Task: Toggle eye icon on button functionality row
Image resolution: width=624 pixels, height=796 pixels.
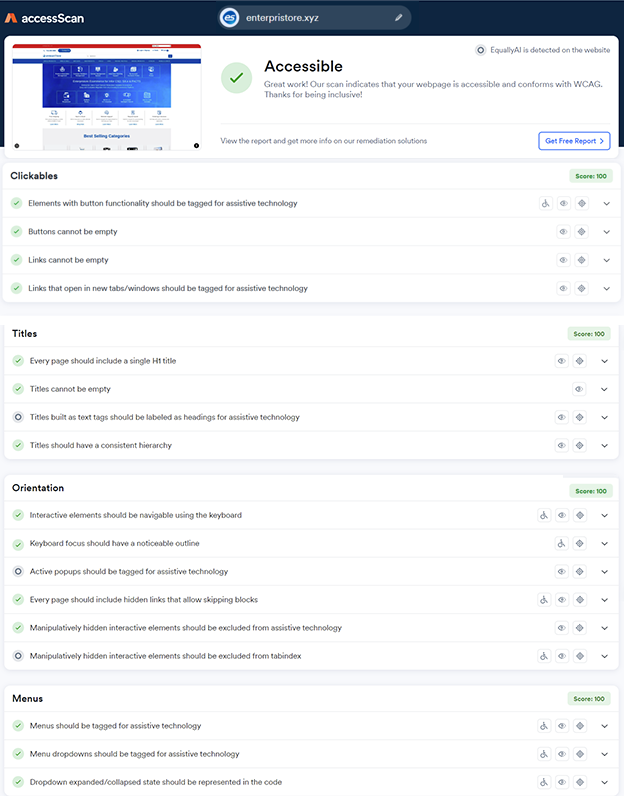Action: point(564,204)
